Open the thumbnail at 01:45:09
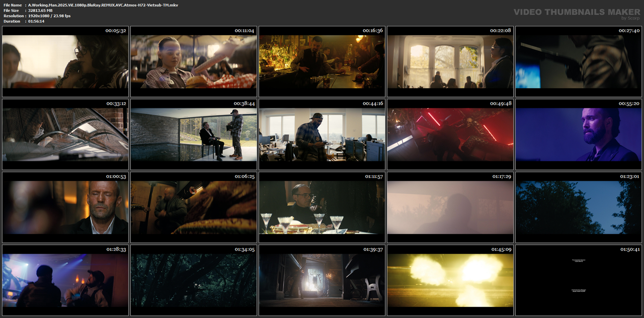Screen dimensions: 644x318 450,280
